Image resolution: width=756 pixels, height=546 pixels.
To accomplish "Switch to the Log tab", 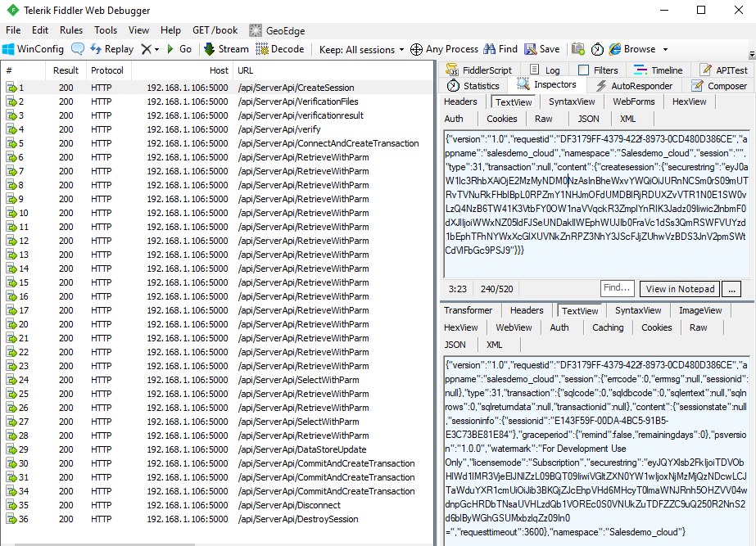I will [x=545, y=70].
